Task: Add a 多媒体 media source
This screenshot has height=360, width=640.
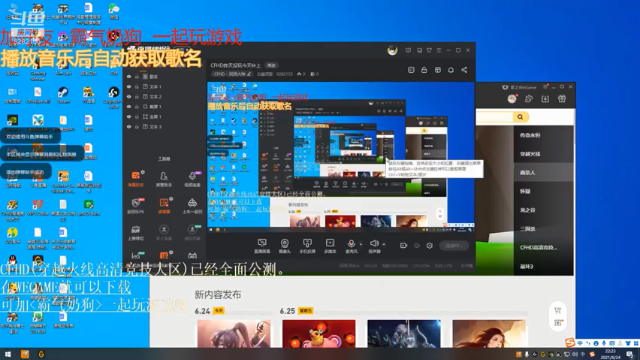Action: [330, 246]
